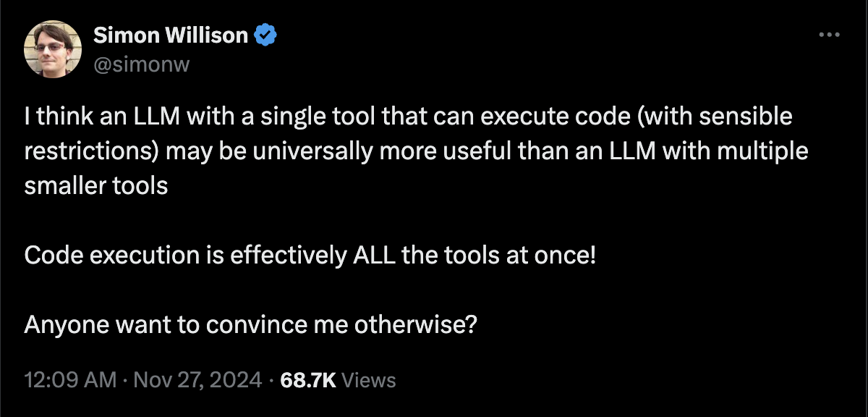The height and width of the screenshot is (417, 868).
Task: Open Simon Willison's profile avatar photo
Action: [53, 49]
